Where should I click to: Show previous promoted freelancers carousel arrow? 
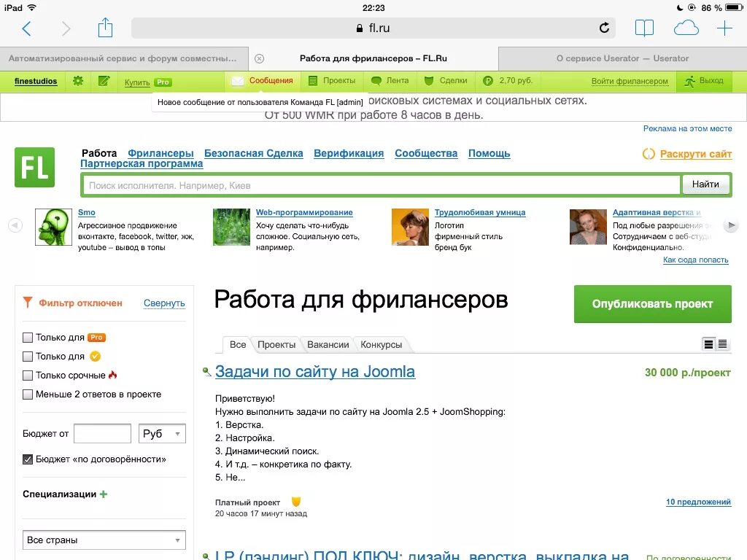click(x=15, y=225)
